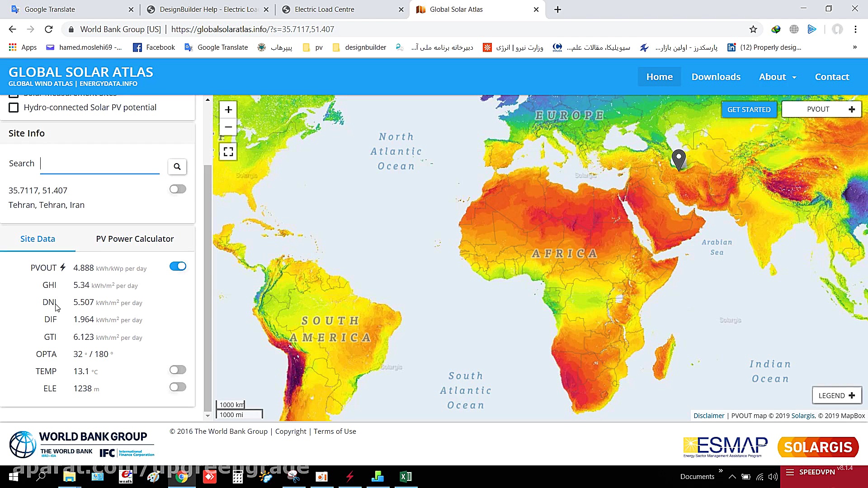The width and height of the screenshot is (868, 488).
Task: Switch to PV Power Calculator tab
Action: pyautogui.click(x=135, y=239)
